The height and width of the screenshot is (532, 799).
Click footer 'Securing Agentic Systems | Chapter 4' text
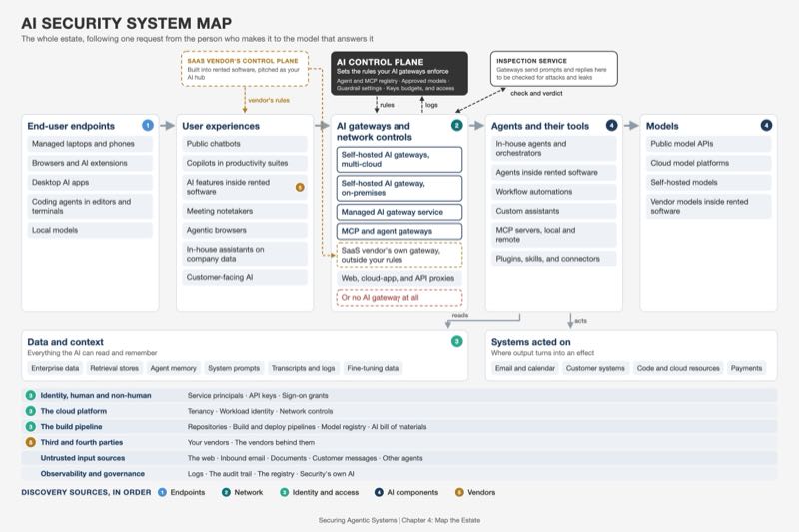[399, 520]
